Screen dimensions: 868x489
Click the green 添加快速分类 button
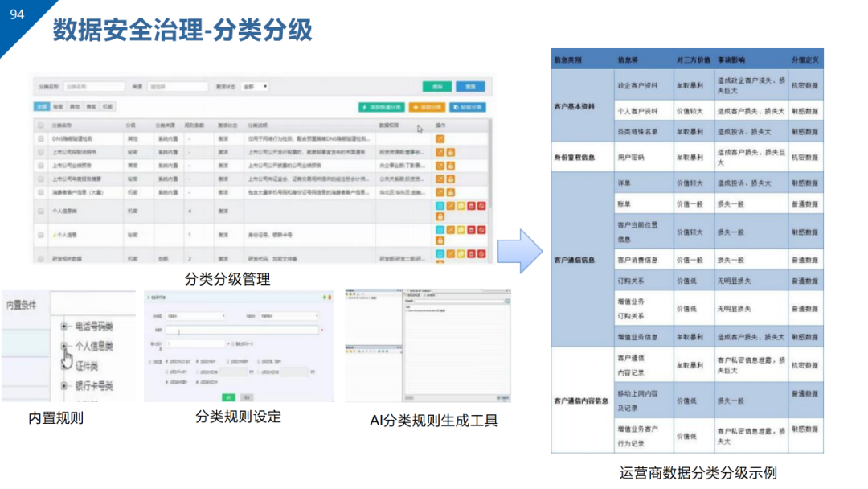382,107
